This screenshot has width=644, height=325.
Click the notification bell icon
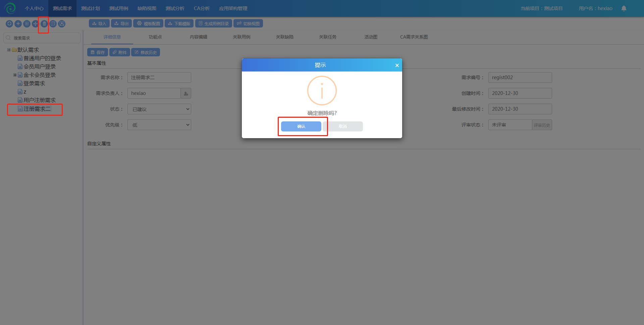point(624,8)
